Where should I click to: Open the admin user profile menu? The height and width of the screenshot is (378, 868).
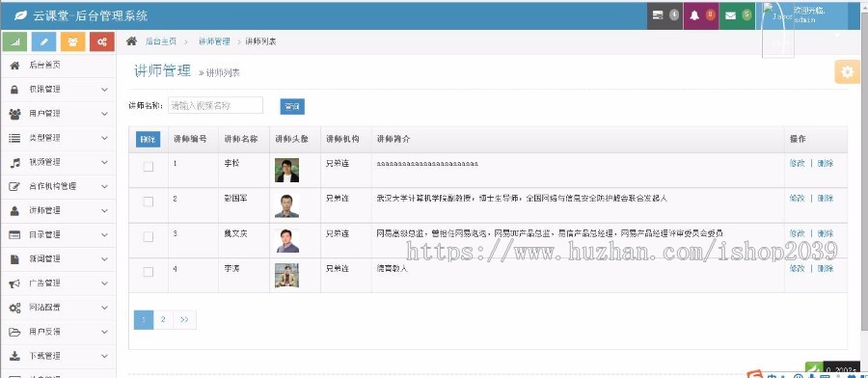[802, 15]
